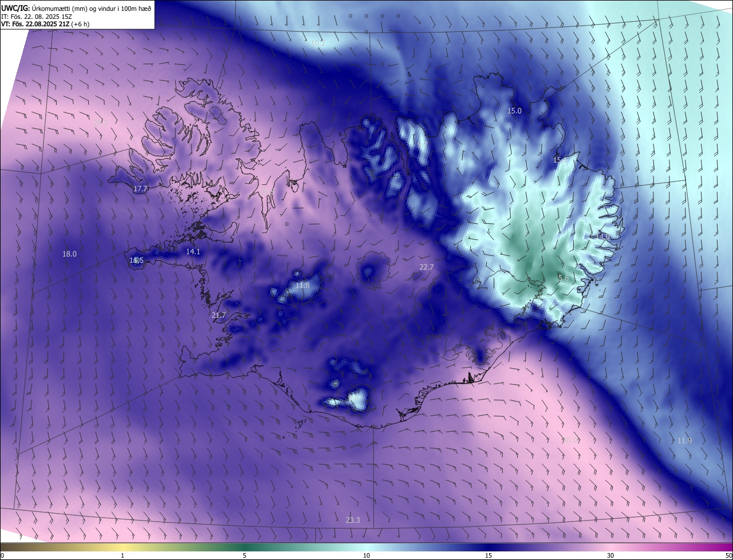
Task: Click the map value 11.9
Action: tap(684, 440)
